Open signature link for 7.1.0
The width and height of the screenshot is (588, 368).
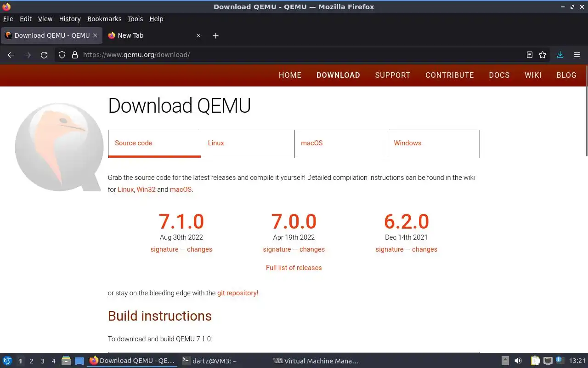pyautogui.click(x=164, y=249)
